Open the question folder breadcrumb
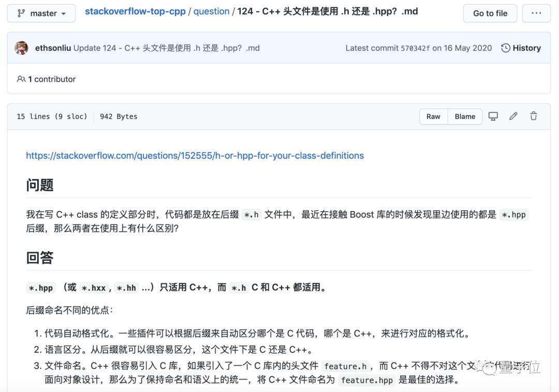 point(211,11)
